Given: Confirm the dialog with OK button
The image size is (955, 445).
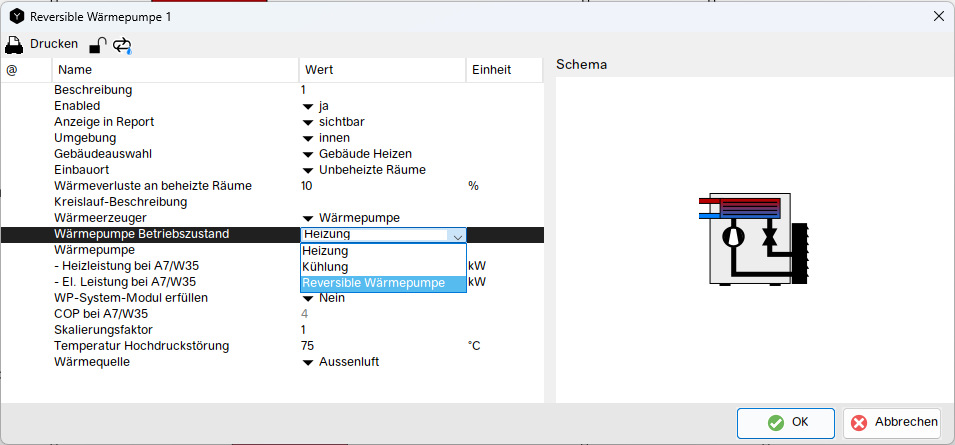Looking at the screenshot, I should click(x=786, y=422).
